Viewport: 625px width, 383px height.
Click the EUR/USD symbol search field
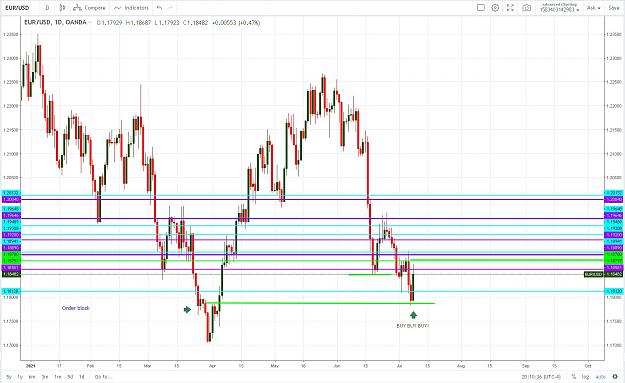click(x=18, y=8)
